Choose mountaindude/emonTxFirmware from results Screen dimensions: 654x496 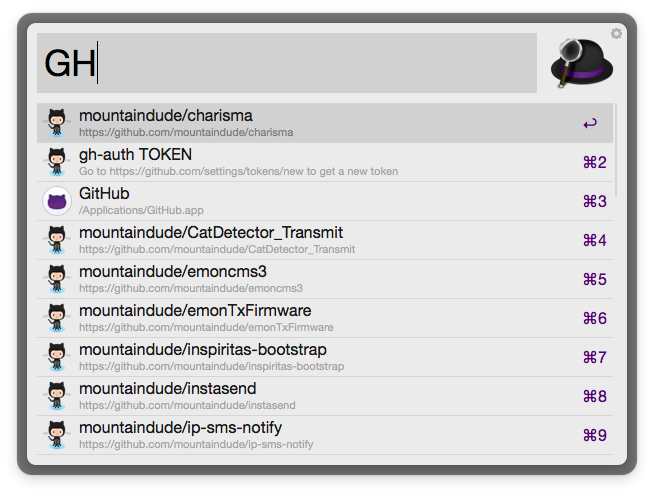[x=325, y=318]
